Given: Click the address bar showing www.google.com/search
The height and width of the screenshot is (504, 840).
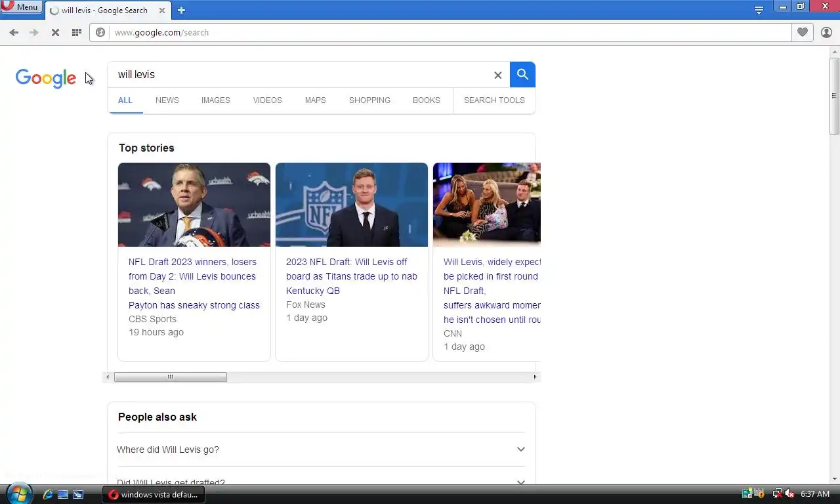Looking at the screenshot, I should (x=440, y=32).
